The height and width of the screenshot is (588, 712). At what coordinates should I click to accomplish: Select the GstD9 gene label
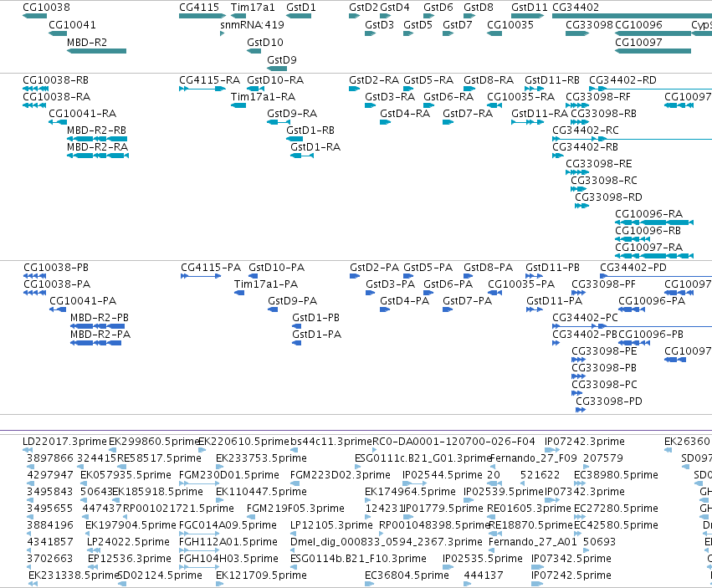pyautogui.click(x=281, y=60)
